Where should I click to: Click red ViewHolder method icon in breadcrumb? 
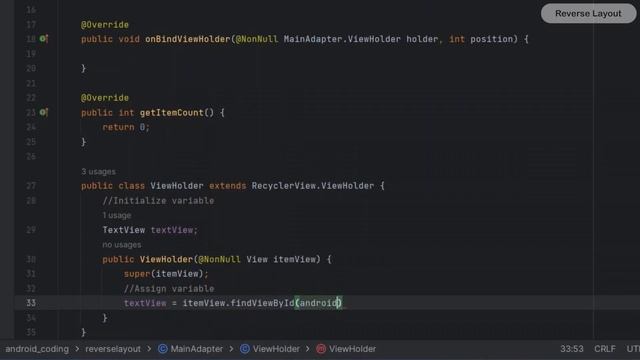pos(321,349)
